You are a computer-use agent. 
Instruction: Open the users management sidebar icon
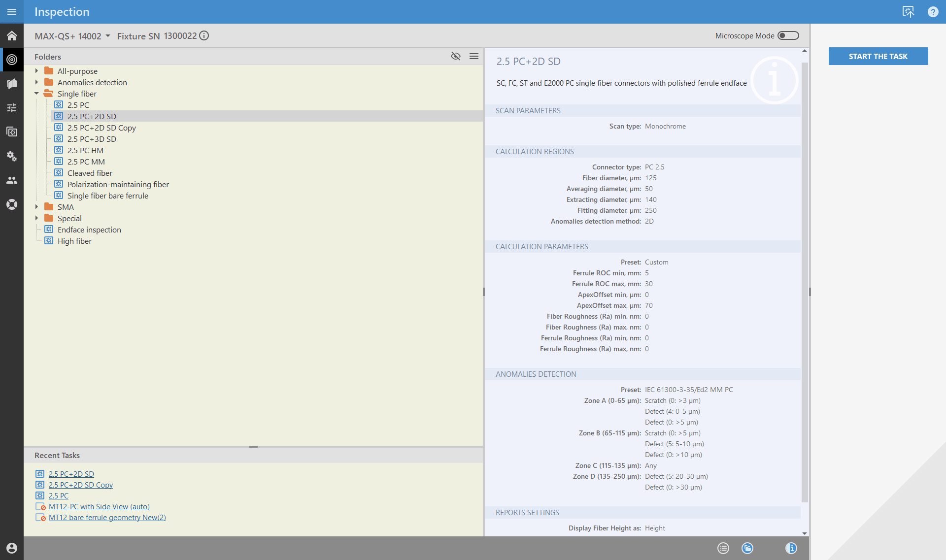(x=12, y=180)
